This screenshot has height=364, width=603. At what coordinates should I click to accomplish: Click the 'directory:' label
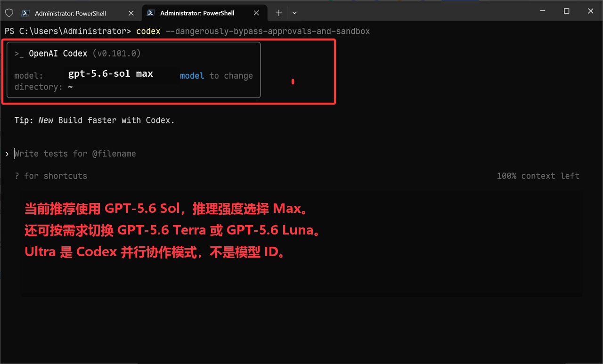point(39,87)
